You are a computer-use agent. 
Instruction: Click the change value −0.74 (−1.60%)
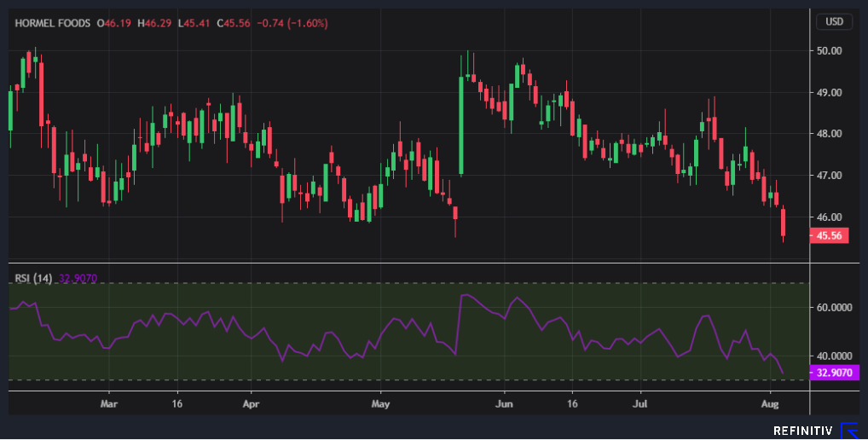(x=292, y=23)
